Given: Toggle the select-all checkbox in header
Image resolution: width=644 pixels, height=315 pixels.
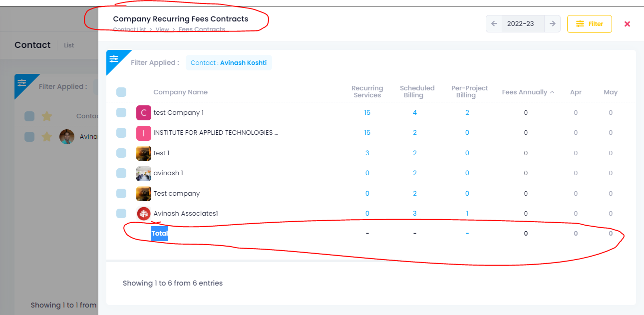Looking at the screenshot, I should tap(121, 92).
